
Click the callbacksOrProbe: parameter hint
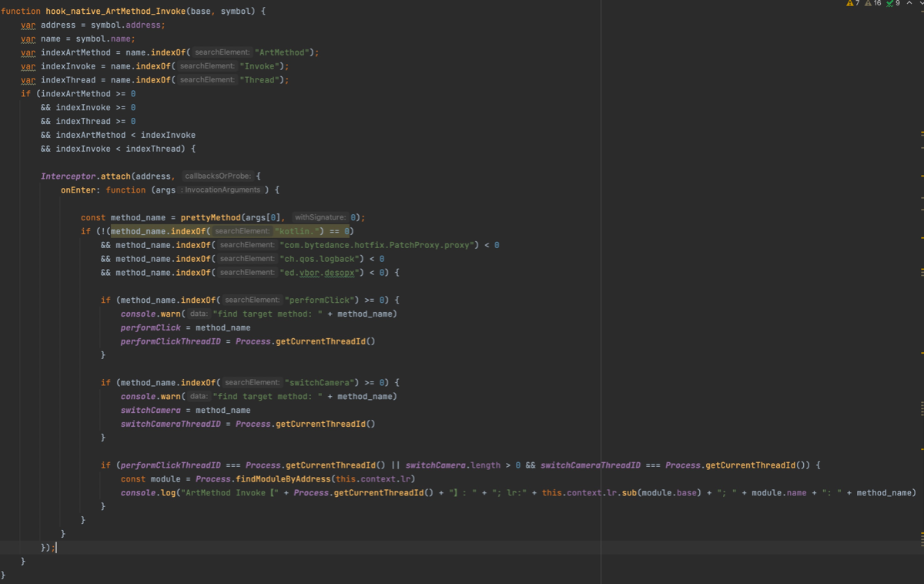218,176
